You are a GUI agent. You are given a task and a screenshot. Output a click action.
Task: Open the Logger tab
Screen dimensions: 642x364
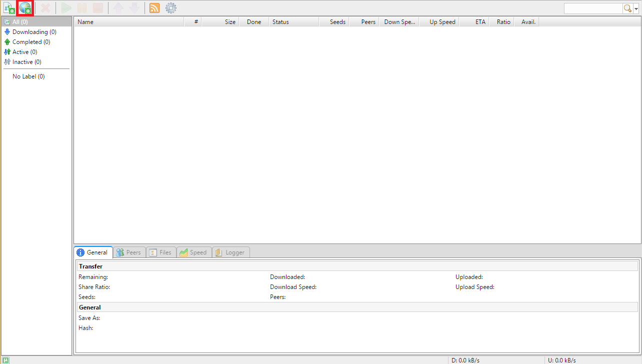pyautogui.click(x=230, y=252)
